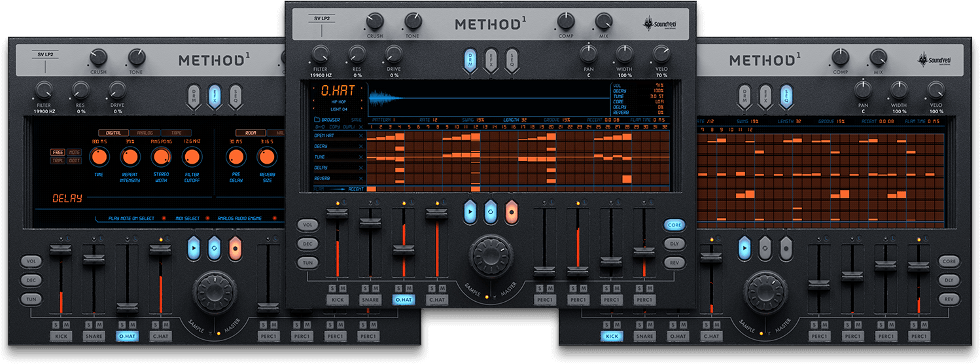
Task: Open the Browser folder icon
Action: coord(318,120)
